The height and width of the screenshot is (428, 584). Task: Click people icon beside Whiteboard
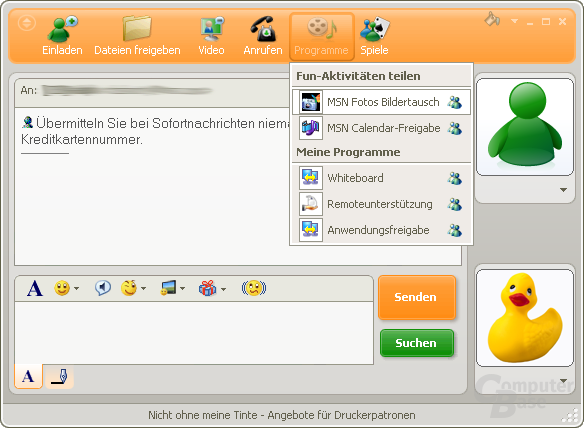tap(455, 178)
